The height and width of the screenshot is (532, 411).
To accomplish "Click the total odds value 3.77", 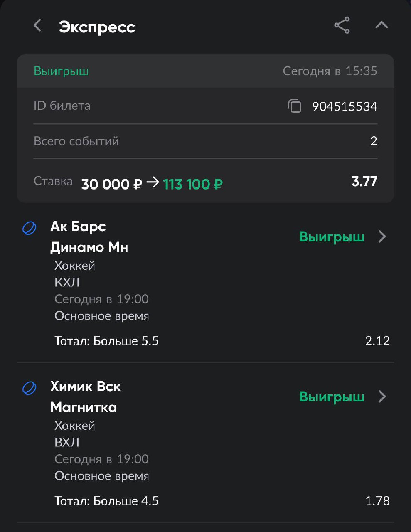I will (x=364, y=182).
